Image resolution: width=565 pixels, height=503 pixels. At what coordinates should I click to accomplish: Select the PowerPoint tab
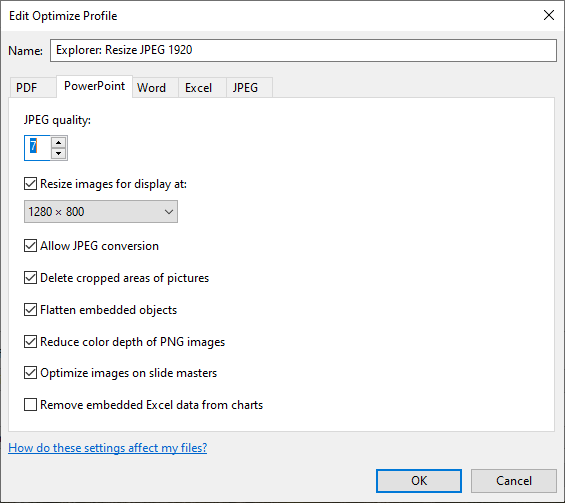tap(94, 86)
